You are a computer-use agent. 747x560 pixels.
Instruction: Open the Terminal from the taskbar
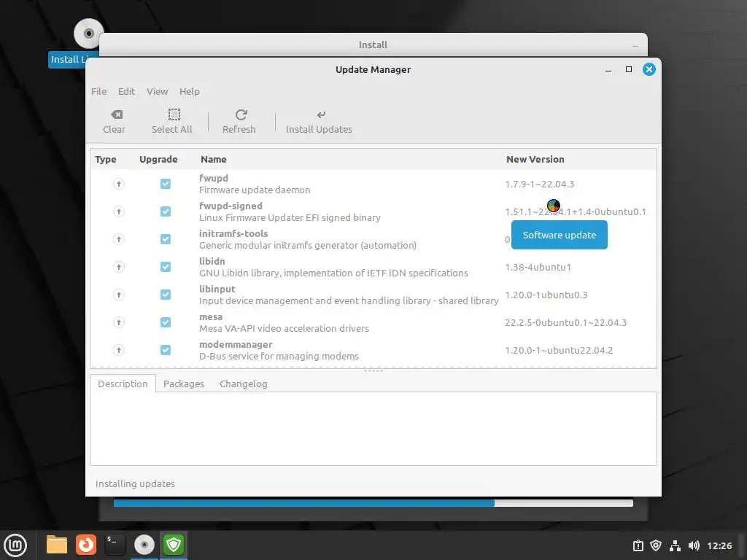point(115,545)
